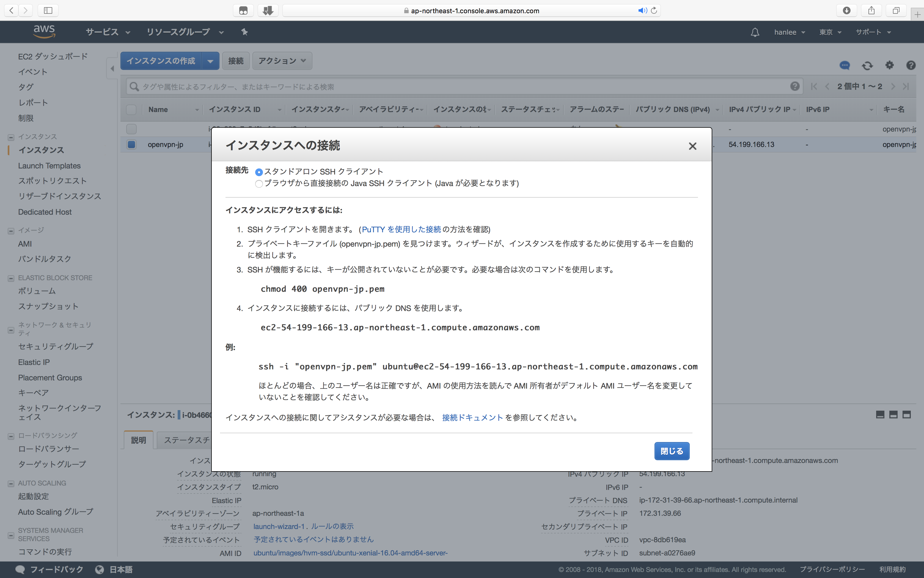Click the help icon inside search bar
The width and height of the screenshot is (924, 578).
click(795, 86)
